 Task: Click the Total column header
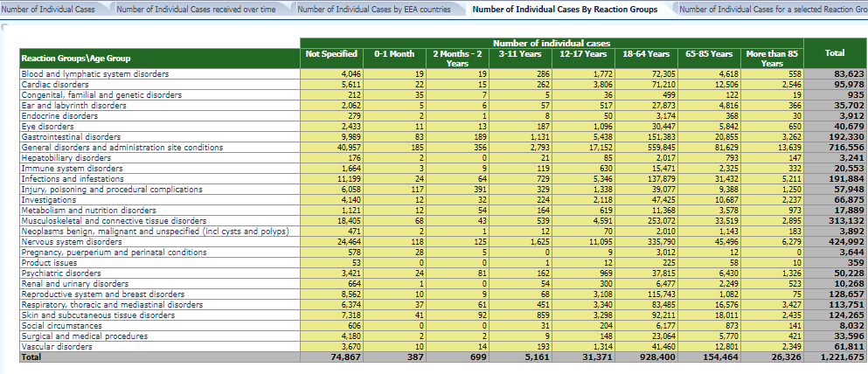coord(834,54)
